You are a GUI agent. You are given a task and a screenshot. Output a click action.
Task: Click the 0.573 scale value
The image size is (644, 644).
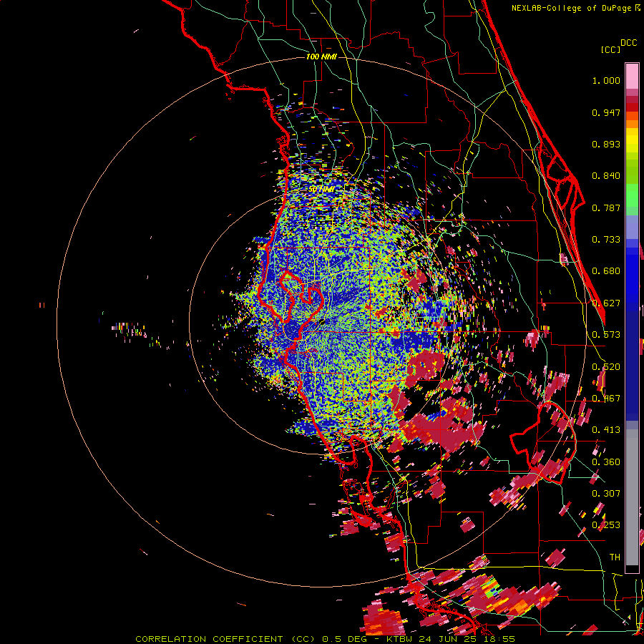pyautogui.click(x=606, y=335)
